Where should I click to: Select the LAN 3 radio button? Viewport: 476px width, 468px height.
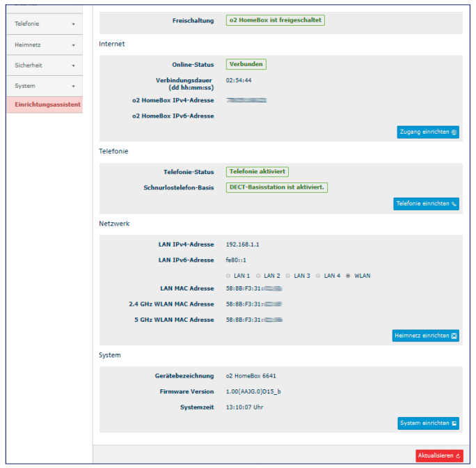coord(288,276)
